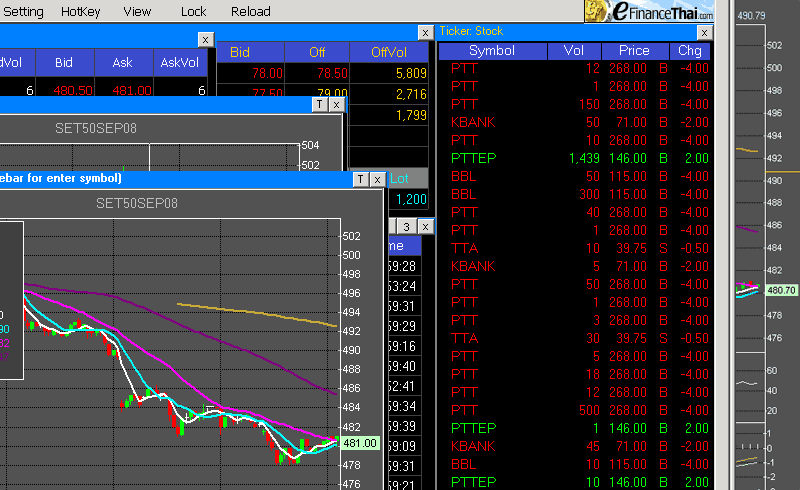Click the Vol column header in Ticker
The image size is (800, 490).
pyautogui.click(x=574, y=51)
